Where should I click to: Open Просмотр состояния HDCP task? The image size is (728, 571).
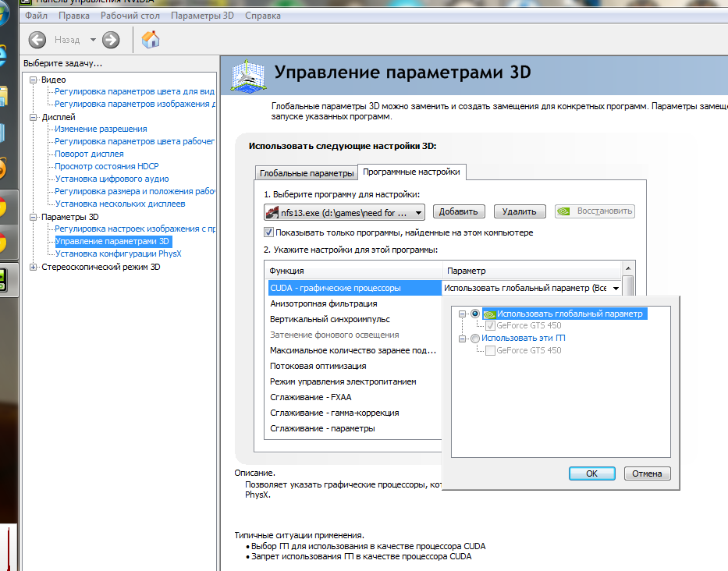(107, 166)
